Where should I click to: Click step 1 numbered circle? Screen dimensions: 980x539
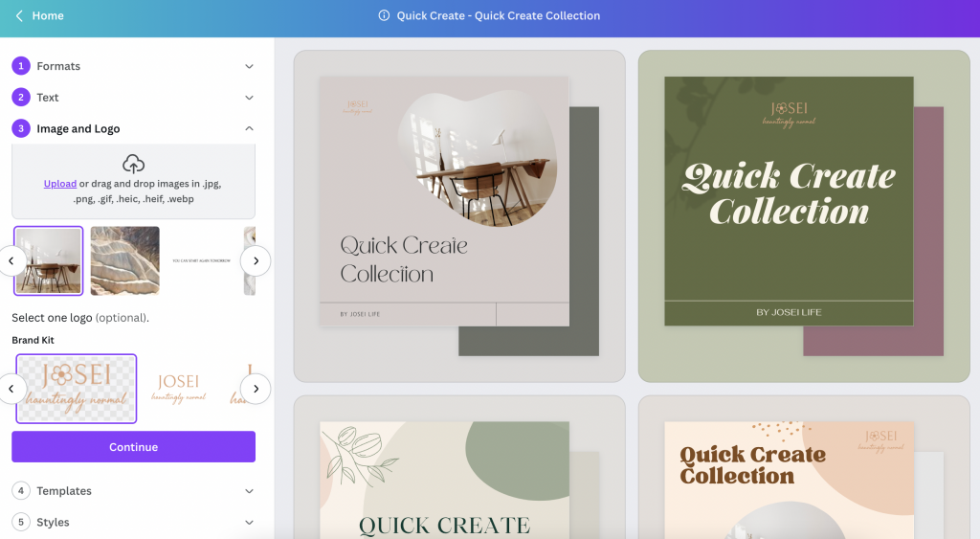21,66
